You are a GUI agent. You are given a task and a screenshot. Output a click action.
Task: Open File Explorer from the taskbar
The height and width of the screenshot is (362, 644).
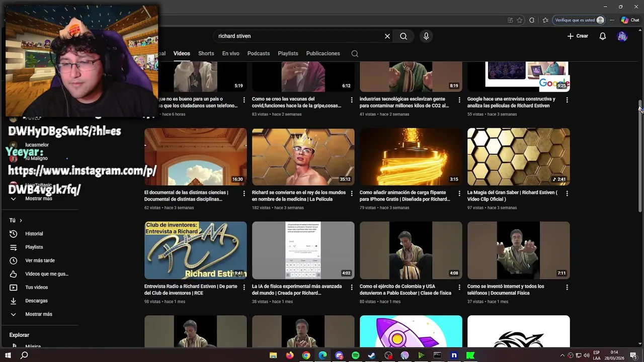(273, 355)
